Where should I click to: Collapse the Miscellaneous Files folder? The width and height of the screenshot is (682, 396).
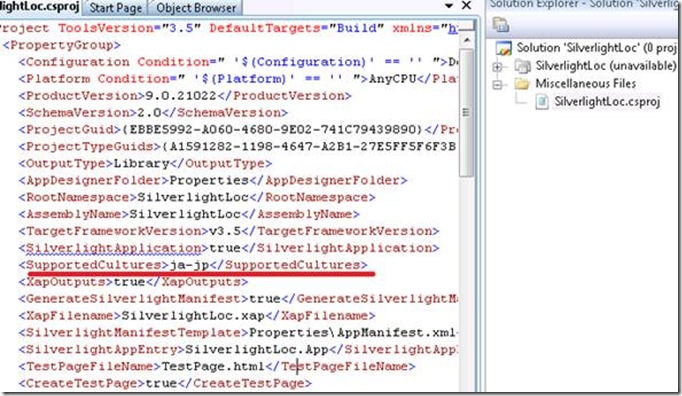pyautogui.click(x=498, y=84)
